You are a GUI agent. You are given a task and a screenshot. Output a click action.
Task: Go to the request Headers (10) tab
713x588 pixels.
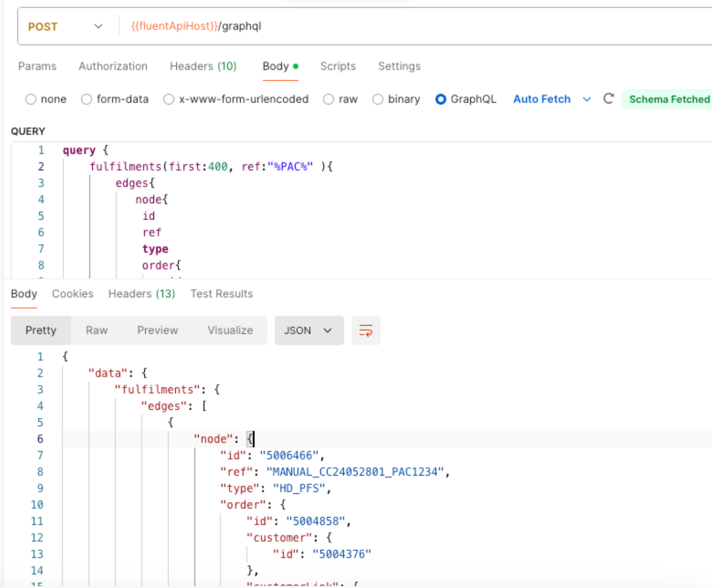203,67
